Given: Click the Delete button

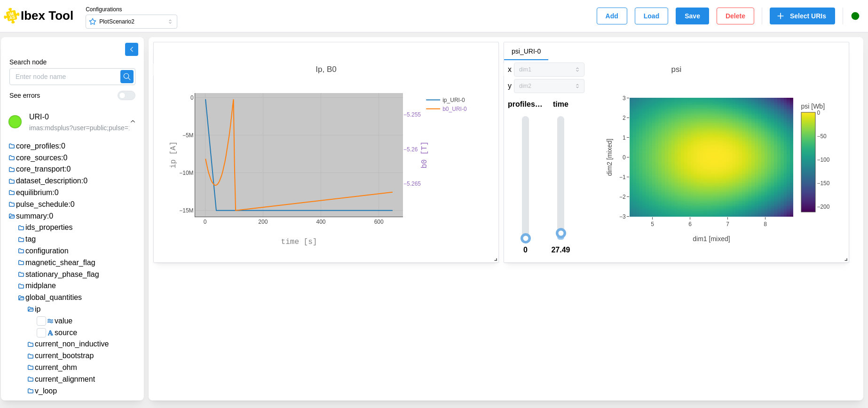Looking at the screenshot, I should point(735,16).
